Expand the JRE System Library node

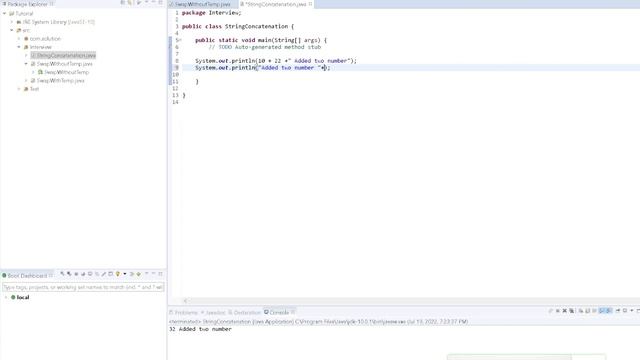[x=12, y=22]
